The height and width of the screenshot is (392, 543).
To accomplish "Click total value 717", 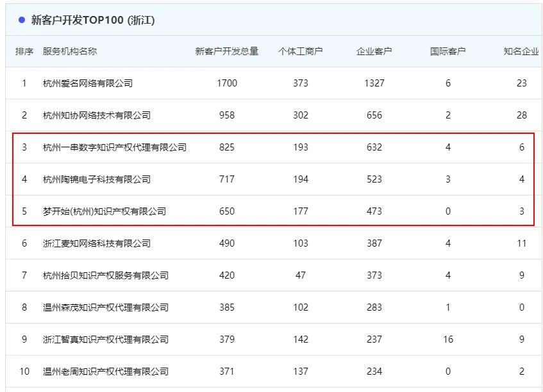I will point(227,179).
